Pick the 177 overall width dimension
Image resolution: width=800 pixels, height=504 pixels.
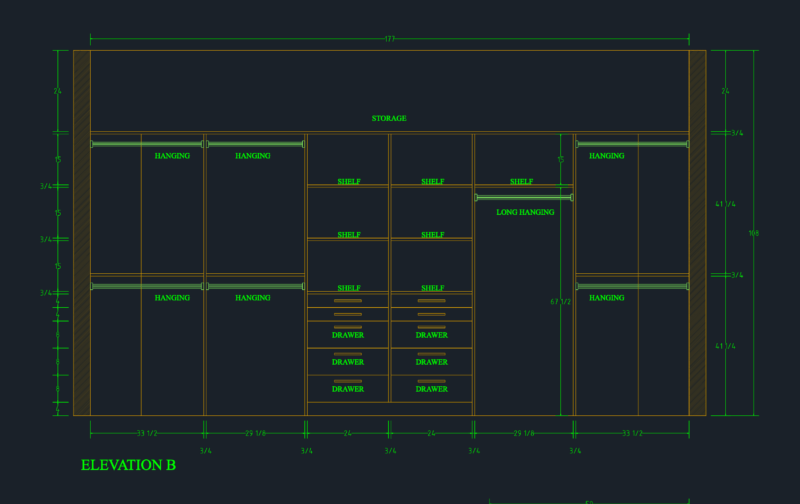tap(390, 39)
